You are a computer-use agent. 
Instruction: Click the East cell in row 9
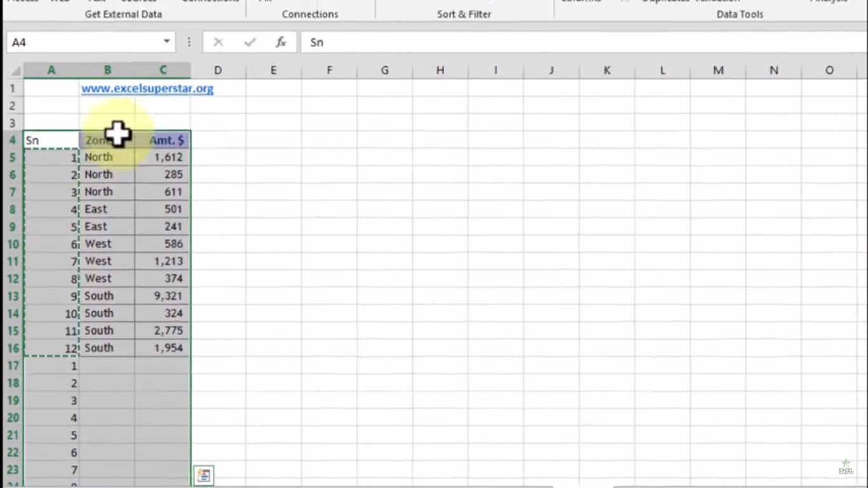tap(107, 226)
